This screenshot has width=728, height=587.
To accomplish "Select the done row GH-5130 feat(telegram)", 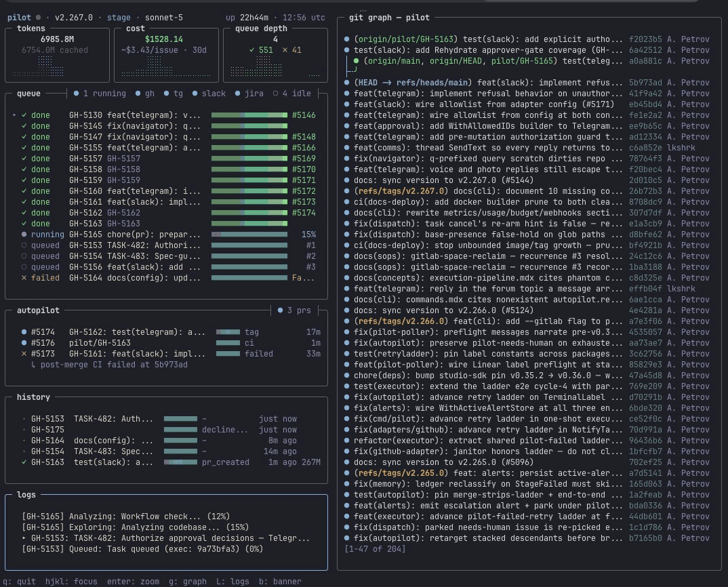I will tap(165, 115).
